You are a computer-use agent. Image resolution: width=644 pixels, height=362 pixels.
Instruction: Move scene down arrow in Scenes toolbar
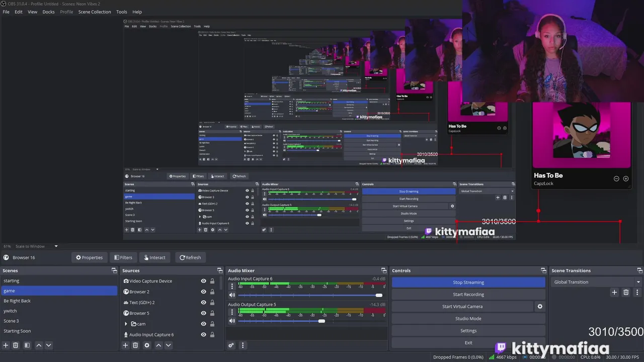48,345
